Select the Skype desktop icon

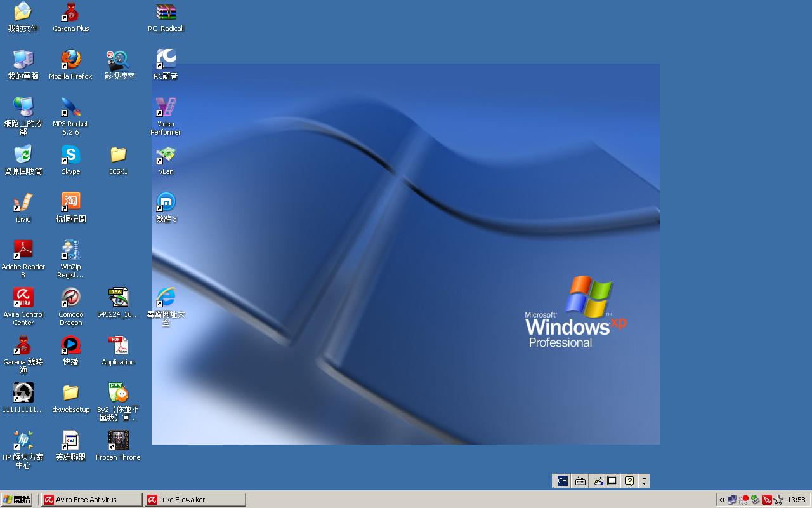click(x=70, y=155)
